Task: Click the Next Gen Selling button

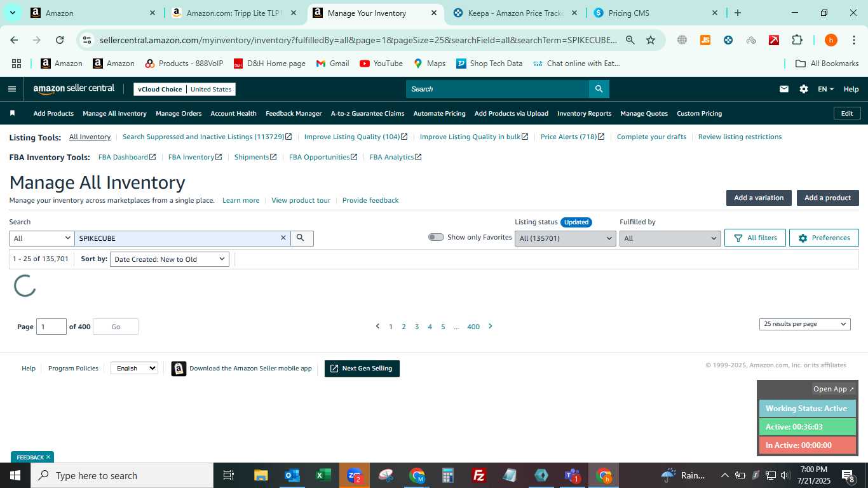Action: pyautogui.click(x=362, y=369)
